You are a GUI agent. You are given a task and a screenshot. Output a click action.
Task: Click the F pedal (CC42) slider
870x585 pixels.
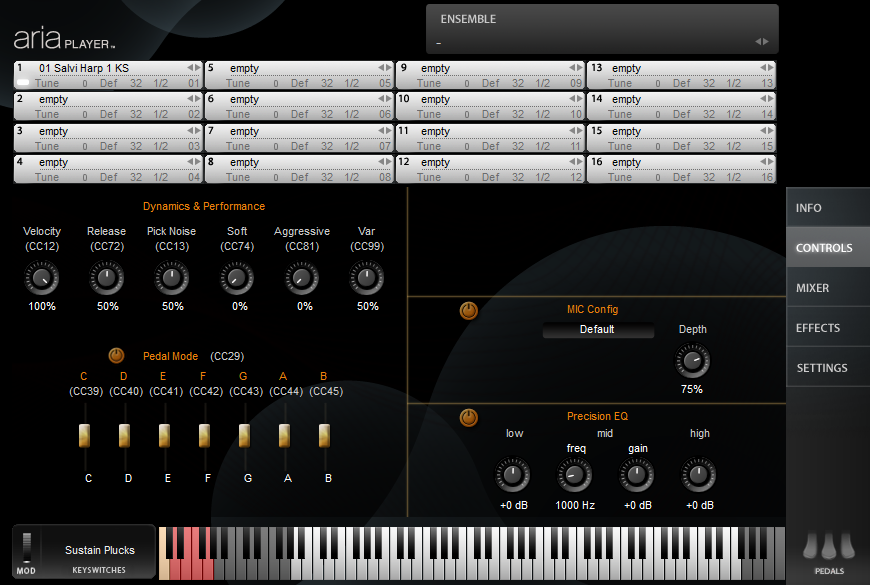[204, 436]
